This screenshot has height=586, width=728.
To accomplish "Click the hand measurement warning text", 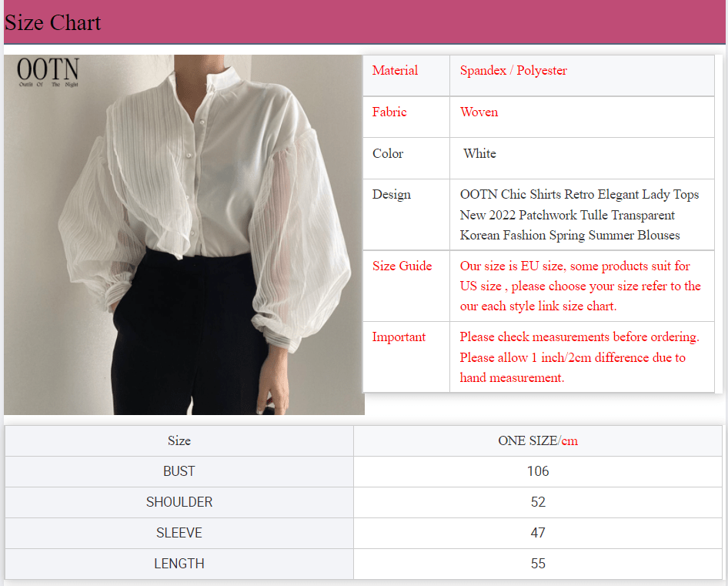I will coord(580,357).
